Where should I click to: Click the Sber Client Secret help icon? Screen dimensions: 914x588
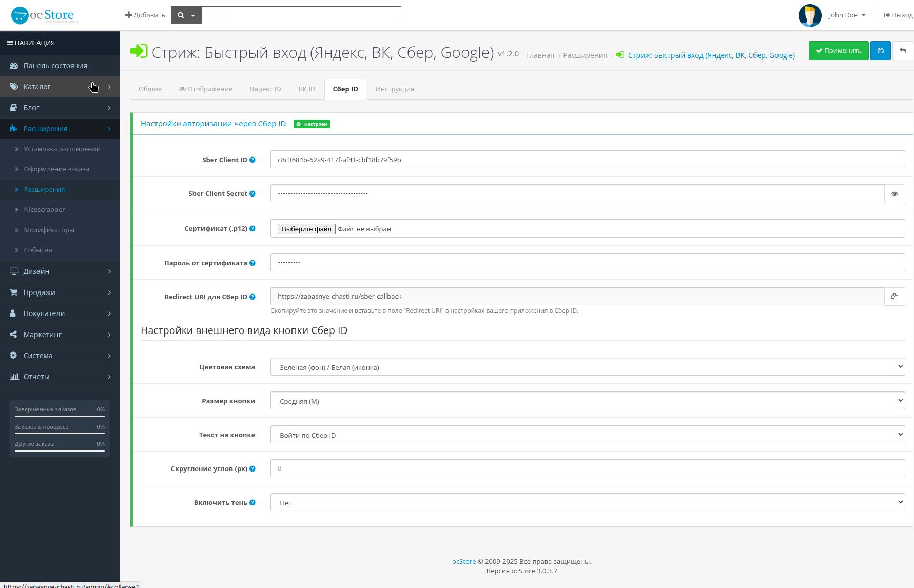(252, 194)
